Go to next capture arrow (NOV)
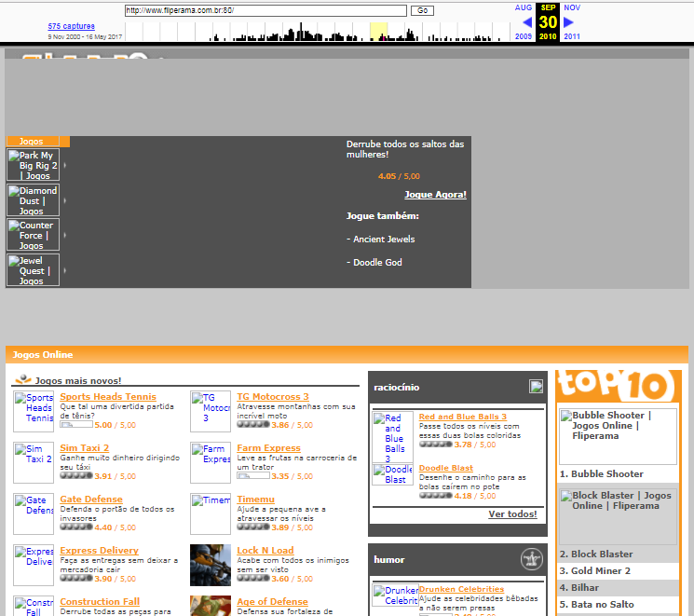 coord(568,22)
